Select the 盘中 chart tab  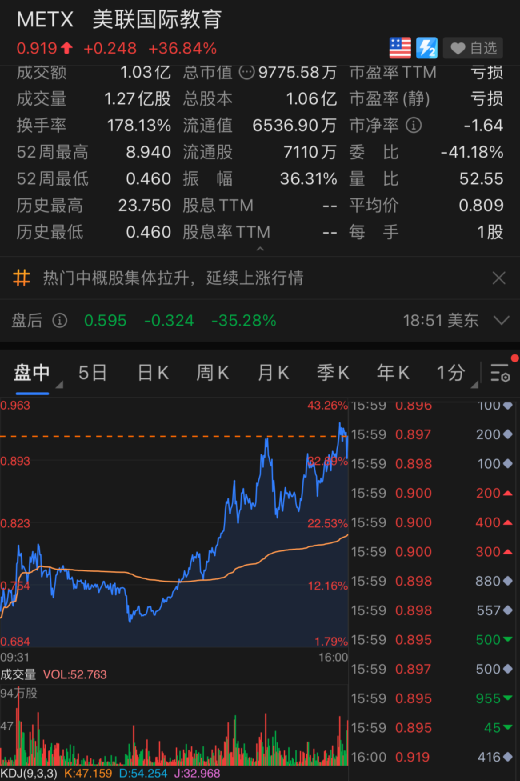click(x=31, y=373)
